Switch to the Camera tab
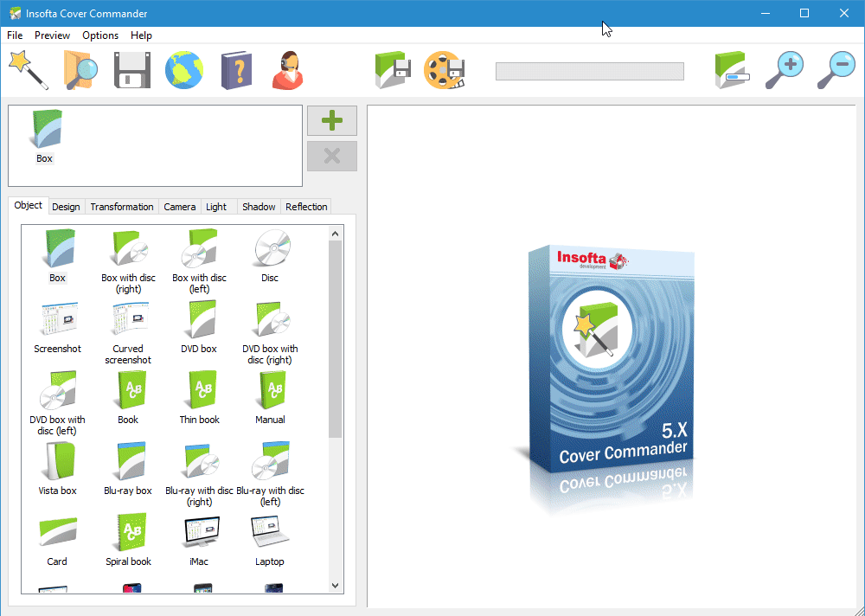 point(180,207)
